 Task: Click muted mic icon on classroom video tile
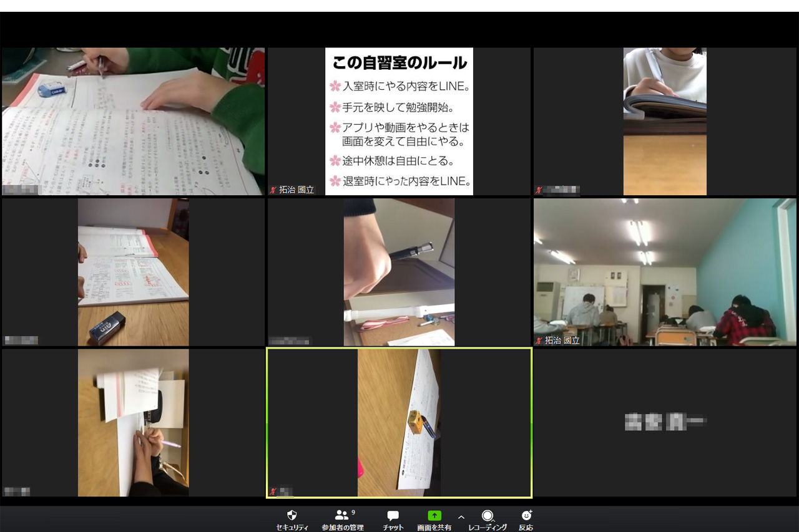click(x=539, y=341)
